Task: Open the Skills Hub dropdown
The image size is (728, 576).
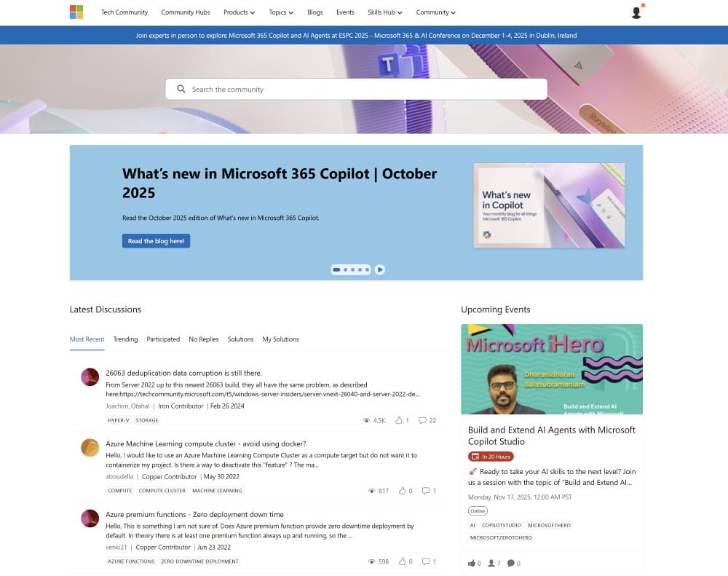Action: pos(384,12)
